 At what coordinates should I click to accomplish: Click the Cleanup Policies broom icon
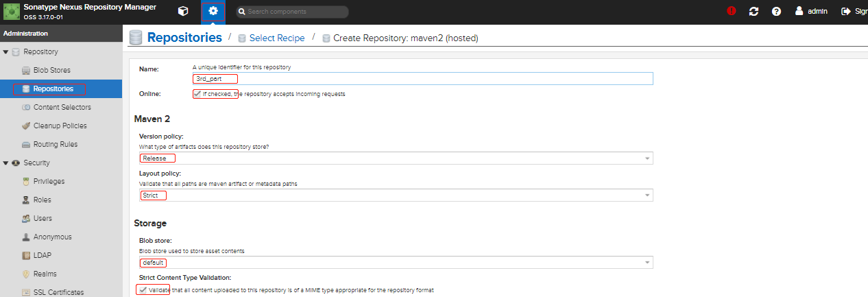26,126
